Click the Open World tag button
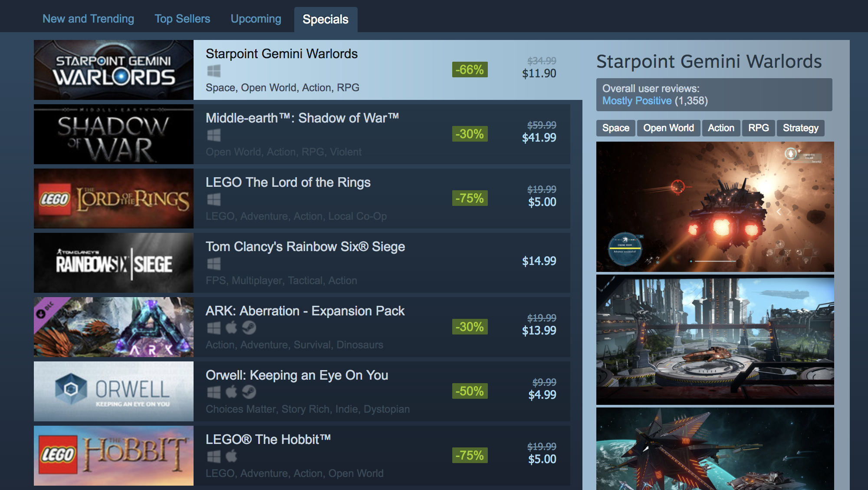Viewport: 868px width, 490px height. [x=668, y=128]
